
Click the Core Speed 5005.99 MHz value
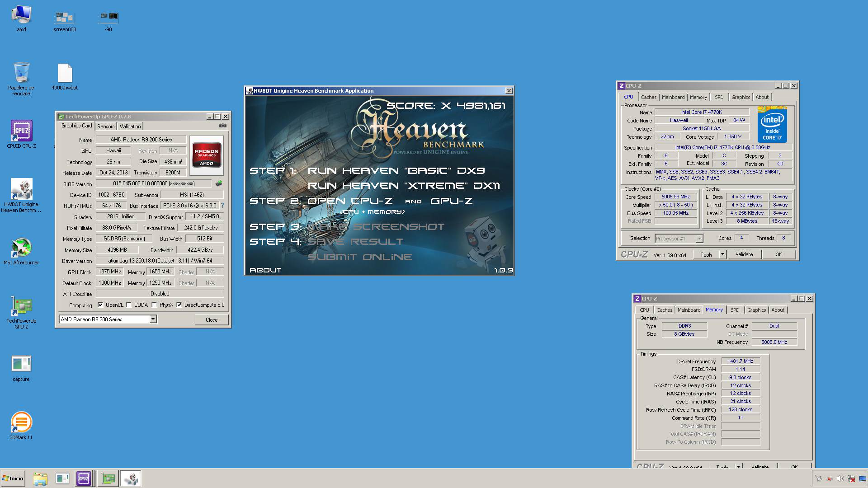point(676,197)
